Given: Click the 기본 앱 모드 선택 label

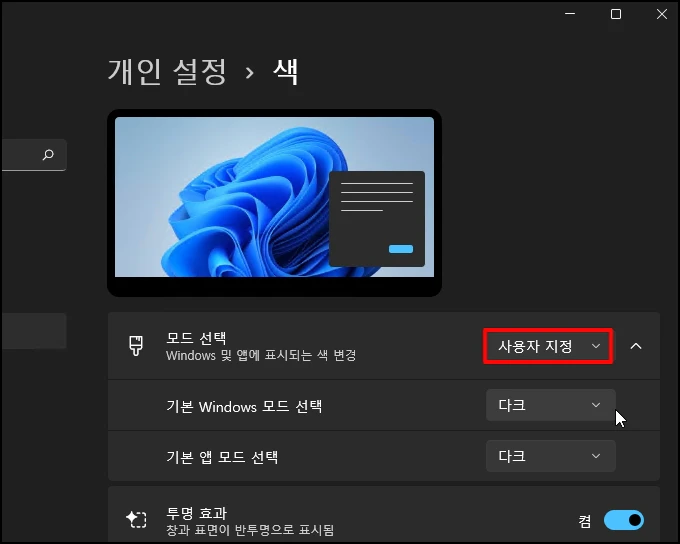Looking at the screenshot, I should pyautogui.click(x=222, y=457).
